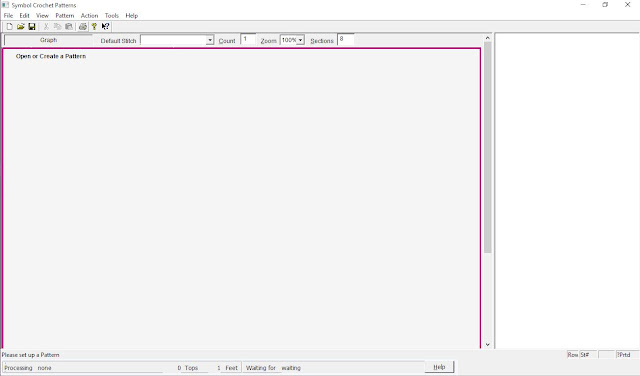
Task: Click the 'Processing' status label
Action: tap(18, 368)
